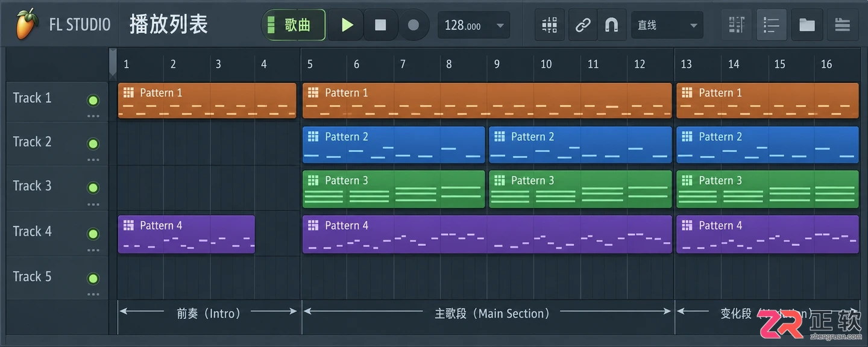Open the browser folder icon
This screenshot has width=868, height=347.
(x=807, y=25)
